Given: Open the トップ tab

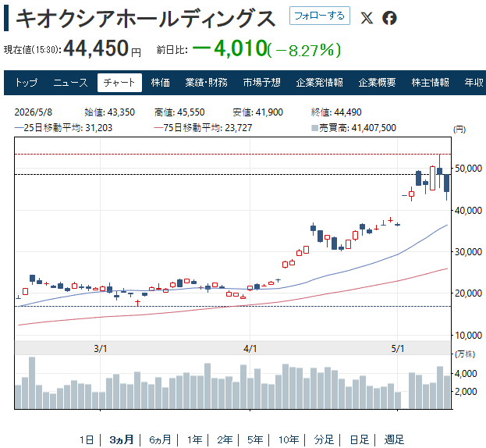Looking at the screenshot, I should pyautogui.click(x=27, y=83).
